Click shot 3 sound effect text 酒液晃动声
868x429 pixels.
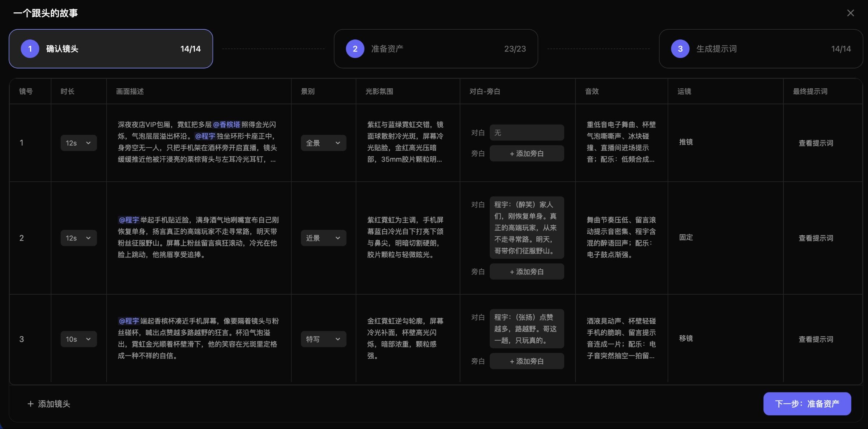(621, 338)
